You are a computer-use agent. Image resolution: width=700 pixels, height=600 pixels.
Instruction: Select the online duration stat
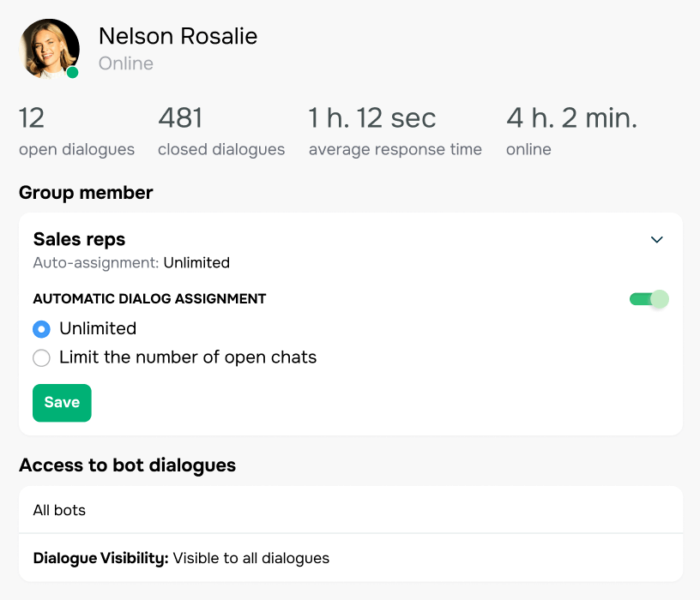571,117
